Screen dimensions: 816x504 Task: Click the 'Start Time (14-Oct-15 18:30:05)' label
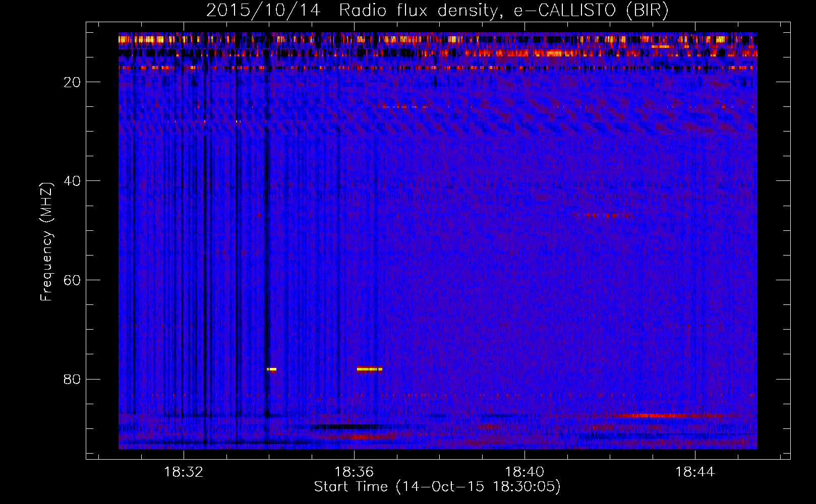pos(437,487)
